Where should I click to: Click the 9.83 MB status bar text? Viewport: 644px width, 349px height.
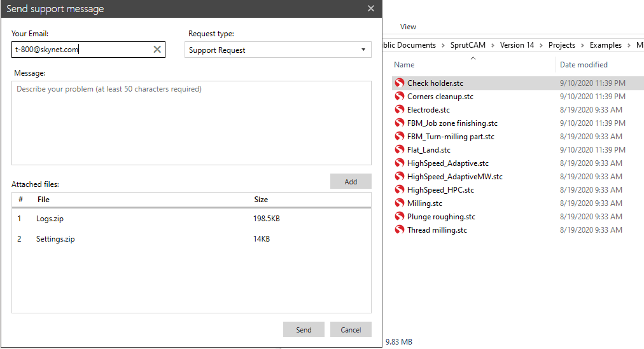coord(399,341)
